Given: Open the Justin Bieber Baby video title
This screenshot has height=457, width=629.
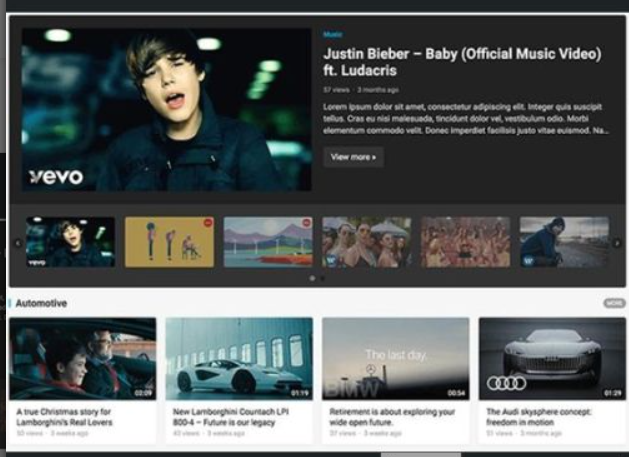Looking at the screenshot, I should point(462,62).
